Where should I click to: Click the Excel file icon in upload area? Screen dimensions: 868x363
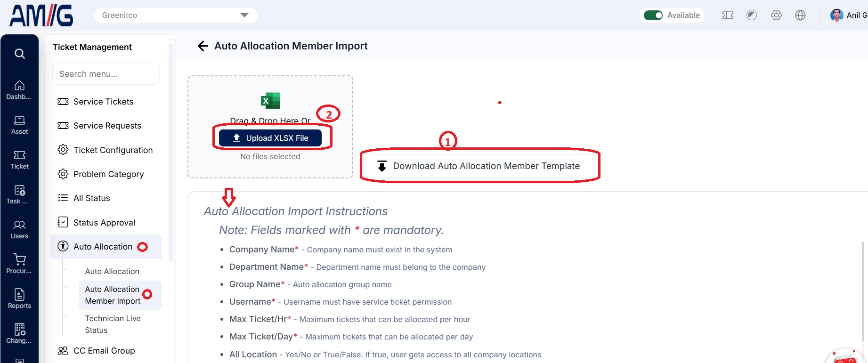270,101
